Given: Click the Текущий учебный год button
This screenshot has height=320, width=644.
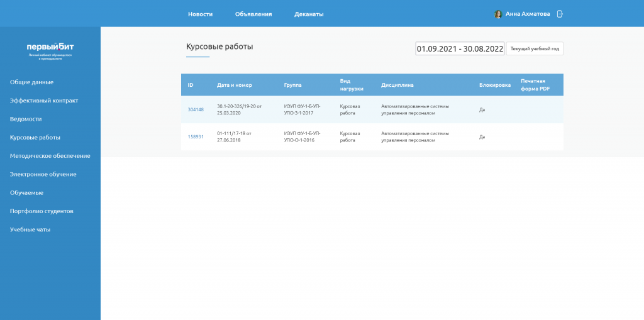Looking at the screenshot, I should (x=535, y=48).
